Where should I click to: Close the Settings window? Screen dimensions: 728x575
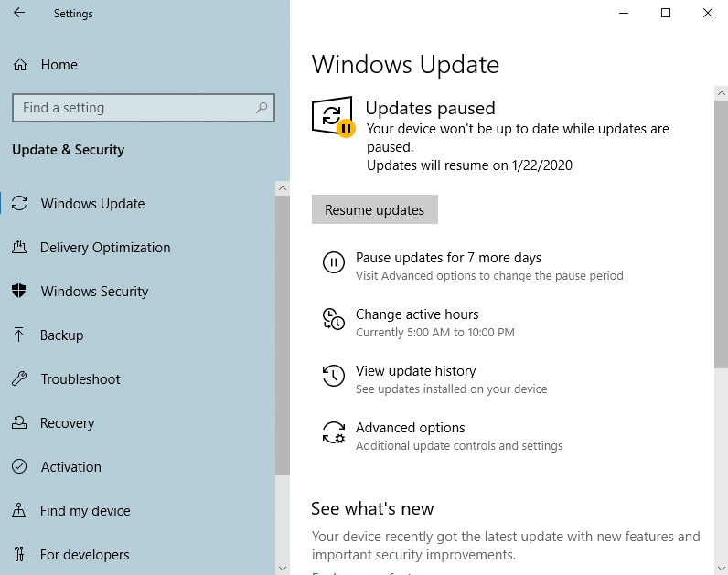(708, 13)
